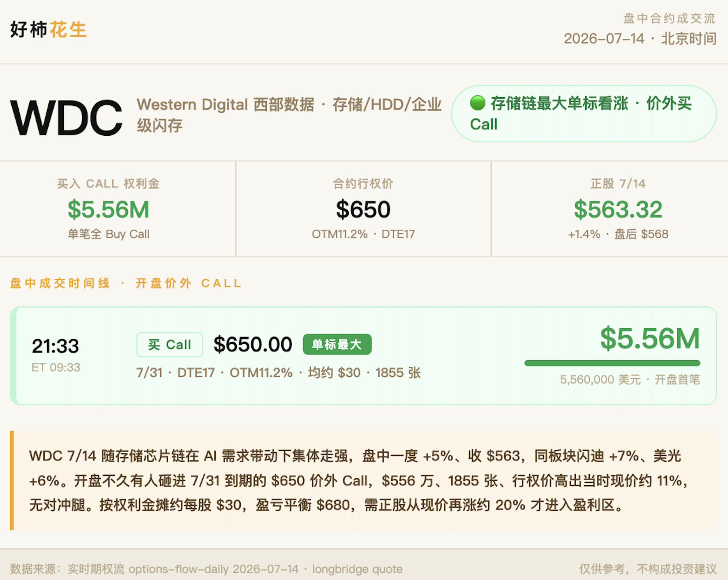This screenshot has width=728, height=580.
Task: Click the OTM11.2% · DTE17 caption under $650
Action: (x=363, y=234)
